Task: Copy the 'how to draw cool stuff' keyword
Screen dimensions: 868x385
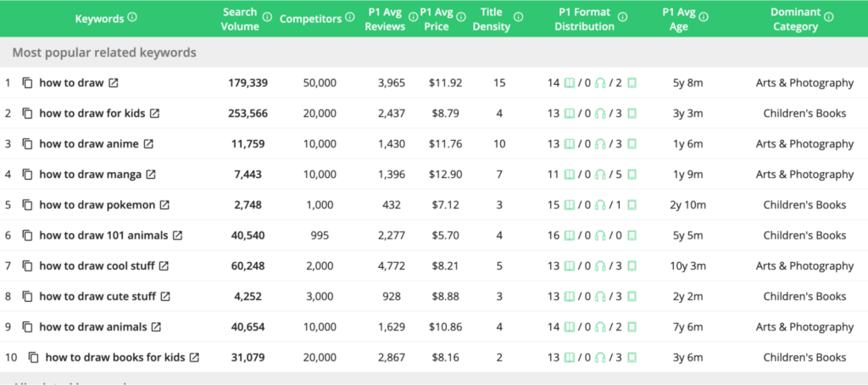Action: tap(27, 266)
